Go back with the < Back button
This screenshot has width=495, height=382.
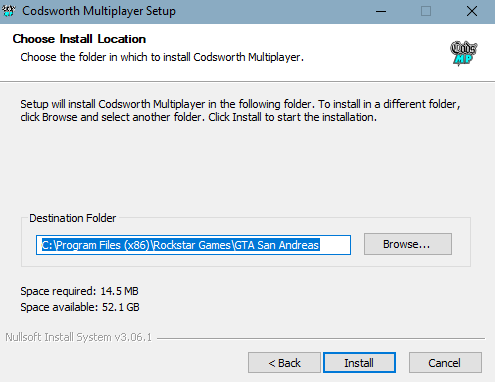(284, 363)
